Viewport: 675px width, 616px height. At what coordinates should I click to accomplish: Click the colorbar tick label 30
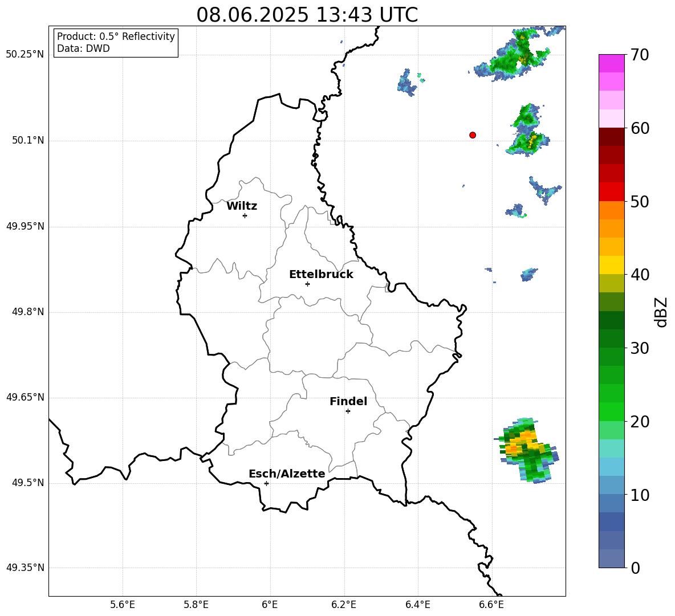pyautogui.click(x=640, y=348)
